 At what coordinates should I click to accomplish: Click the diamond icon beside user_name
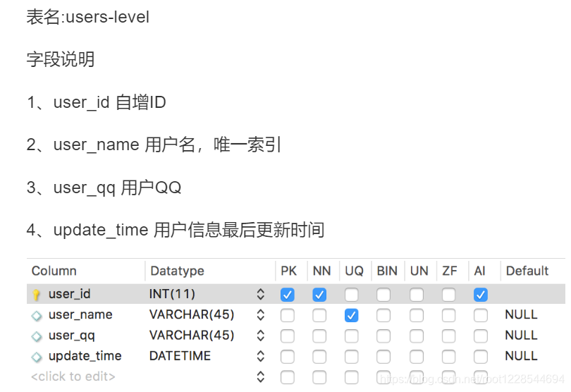click(37, 315)
